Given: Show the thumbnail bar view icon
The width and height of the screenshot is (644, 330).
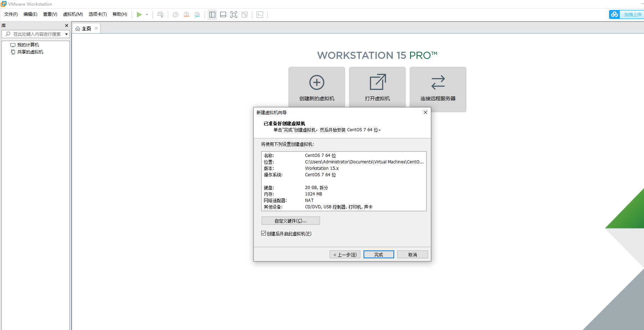Looking at the screenshot, I should [x=223, y=15].
